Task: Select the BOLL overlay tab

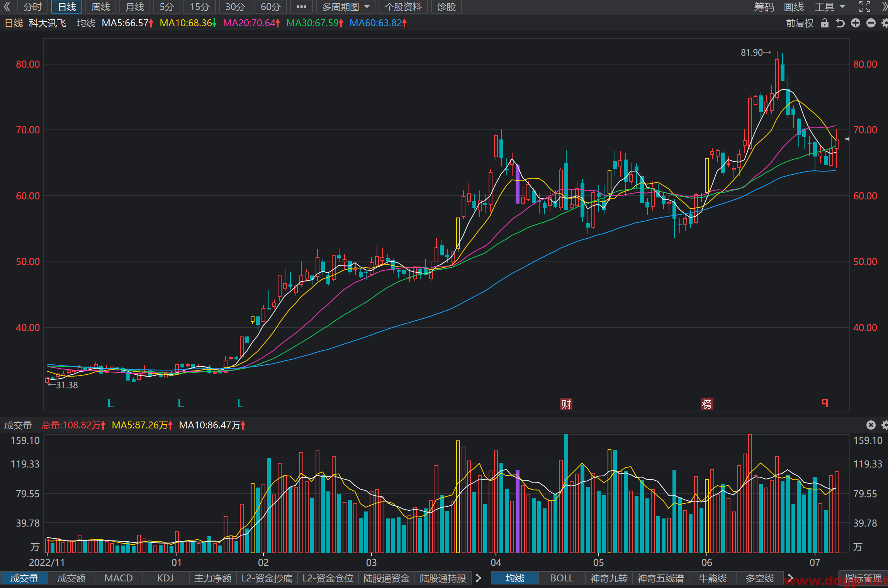Action: [x=562, y=578]
